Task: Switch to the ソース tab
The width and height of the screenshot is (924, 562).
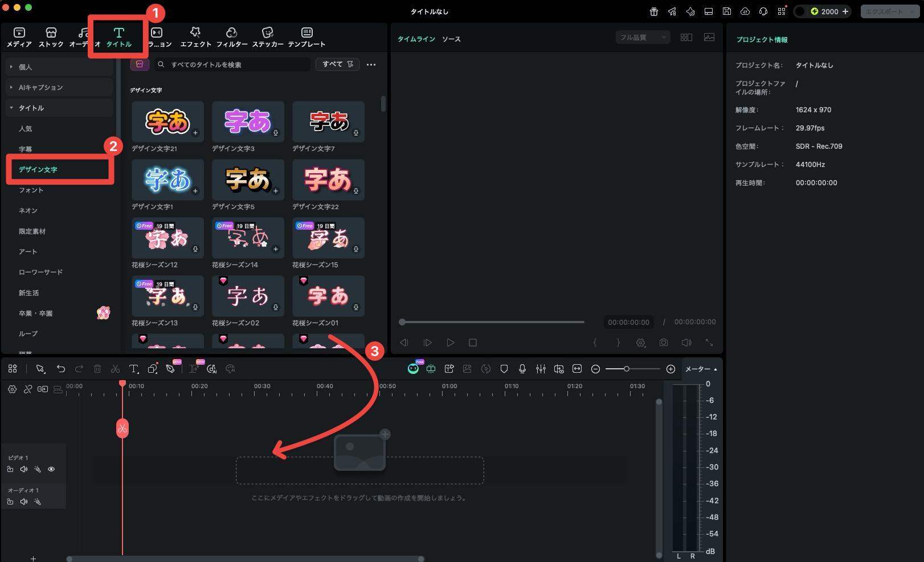Action: [x=451, y=39]
